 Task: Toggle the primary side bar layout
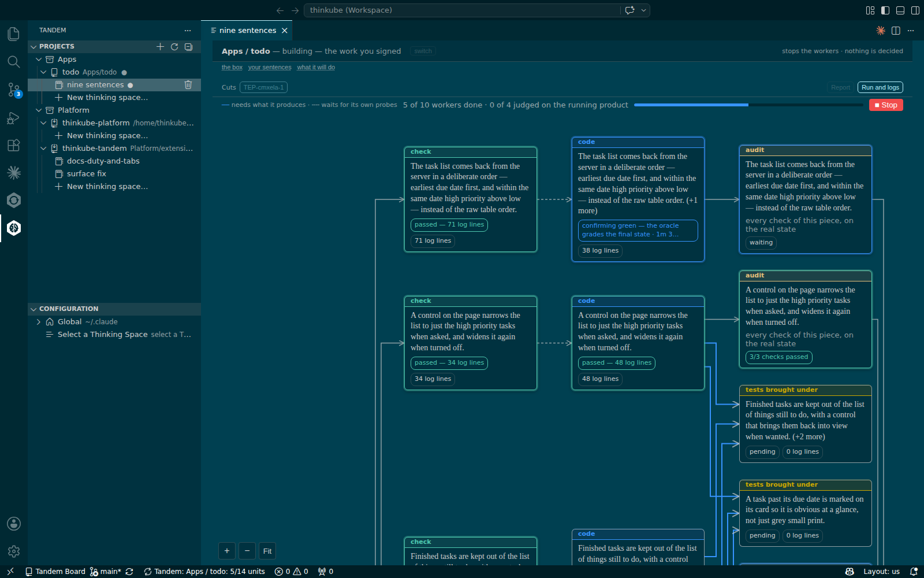tap(885, 10)
